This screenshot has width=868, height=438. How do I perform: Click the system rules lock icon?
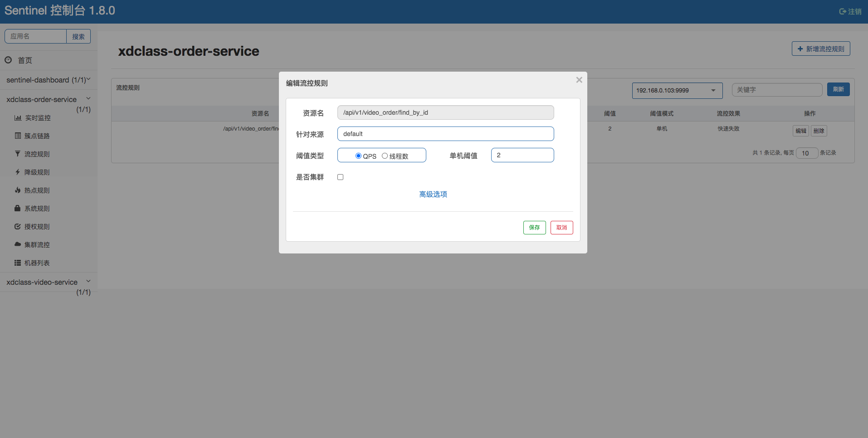(x=18, y=209)
